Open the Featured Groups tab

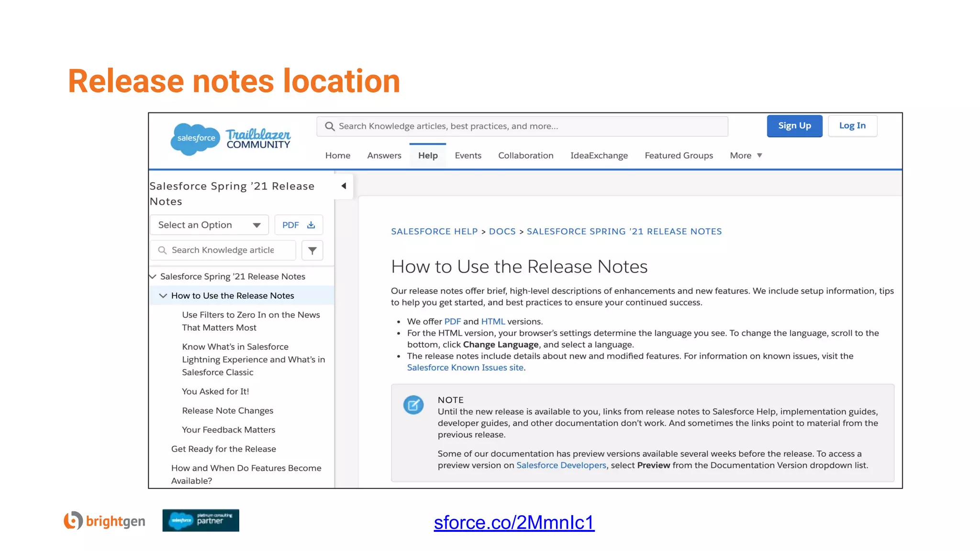[x=679, y=155]
